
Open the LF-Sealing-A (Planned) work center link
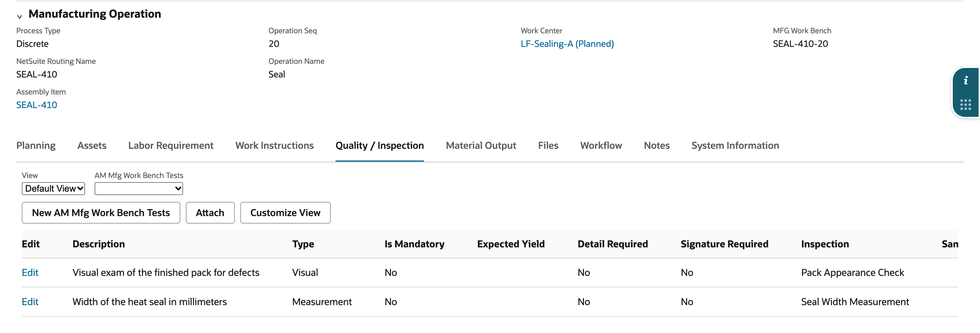pyautogui.click(x=567, y=44)
